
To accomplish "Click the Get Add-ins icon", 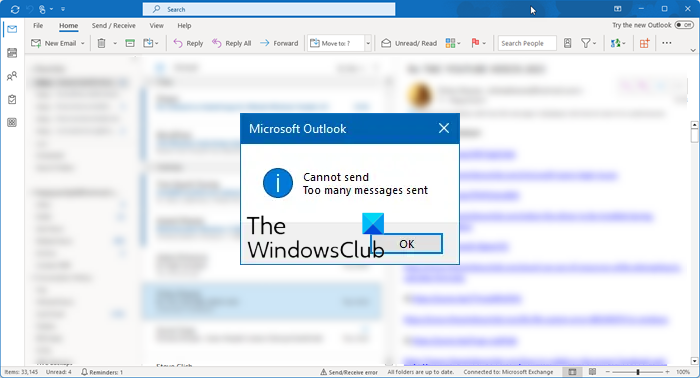I will click(644, 43).
